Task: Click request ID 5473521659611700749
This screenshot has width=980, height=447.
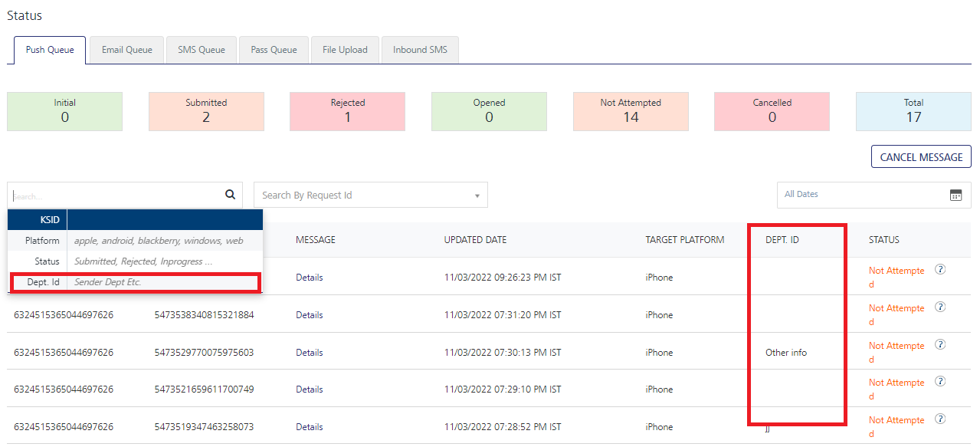Action: point(204,389)
